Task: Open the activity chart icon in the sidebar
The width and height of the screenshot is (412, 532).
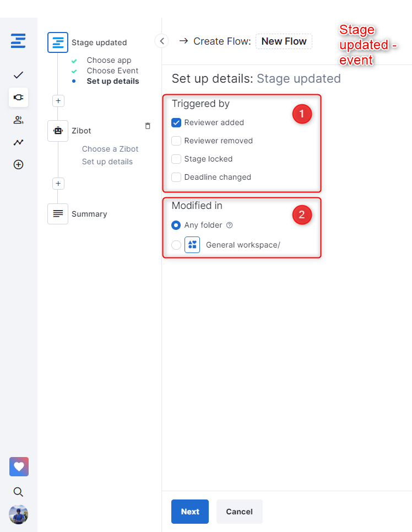Action: (18, 142)
